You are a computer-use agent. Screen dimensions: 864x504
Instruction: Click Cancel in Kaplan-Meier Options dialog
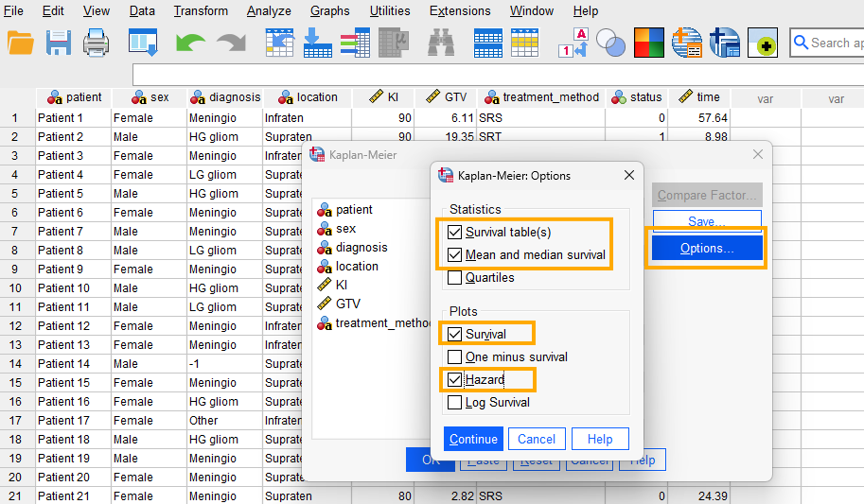[x=537, y=439]
